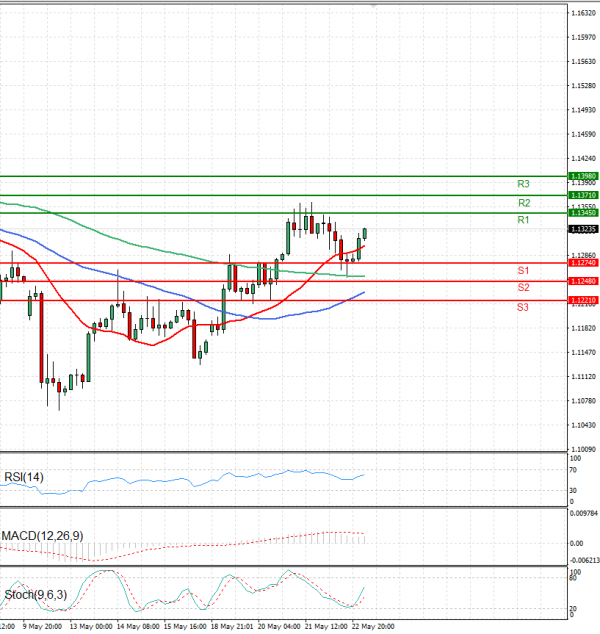Click the S2 support level label
The width and height of the screenshot is (600, 634).
523,288
